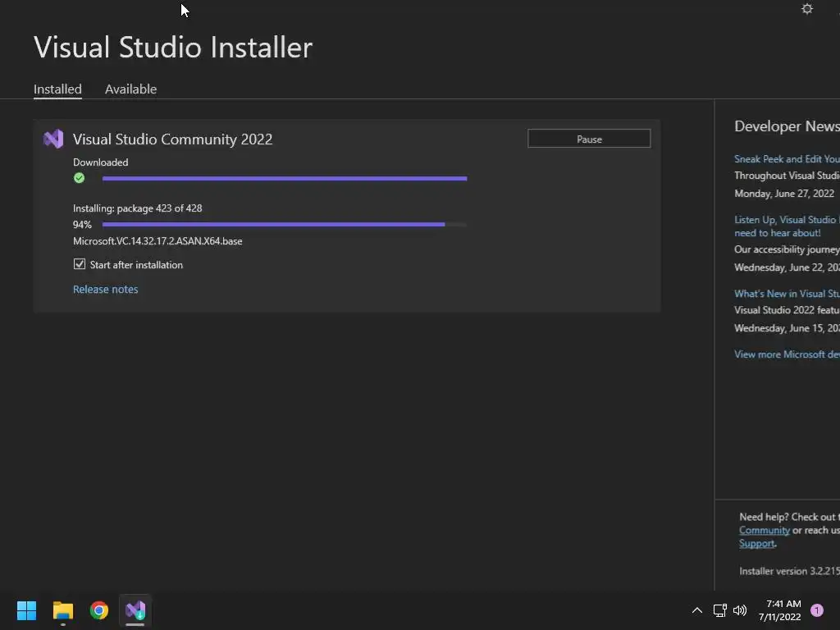The height and width of the screenshot is (630, 840).
Task: Click the Developer News heading
Action: 787,126
